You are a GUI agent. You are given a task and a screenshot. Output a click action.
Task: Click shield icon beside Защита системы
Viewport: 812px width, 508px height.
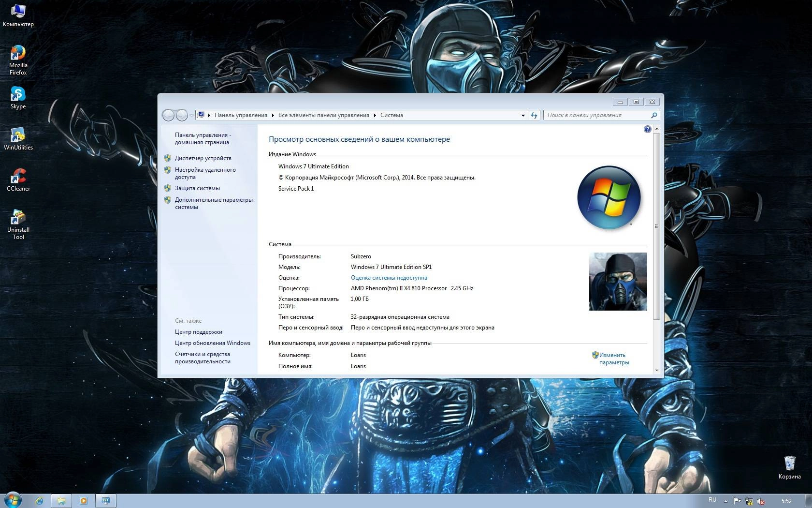(x=168, y=188)
